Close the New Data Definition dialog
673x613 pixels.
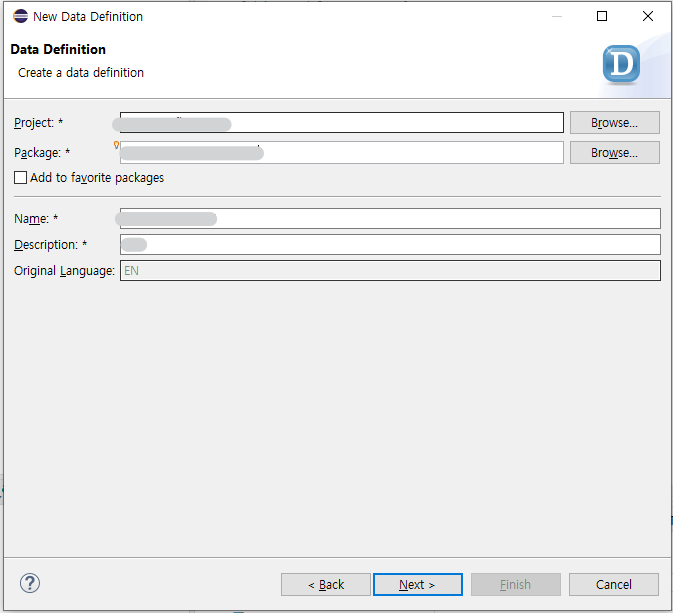tap(648, 16)
